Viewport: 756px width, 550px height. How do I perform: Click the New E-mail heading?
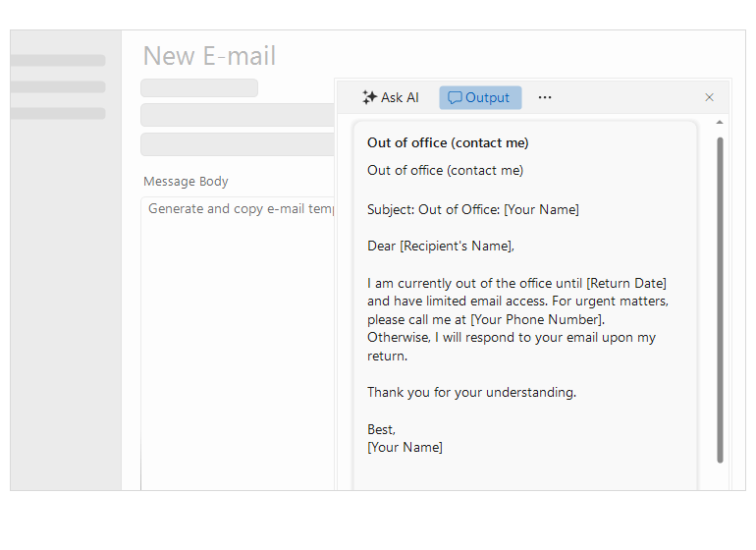(210, 55)
